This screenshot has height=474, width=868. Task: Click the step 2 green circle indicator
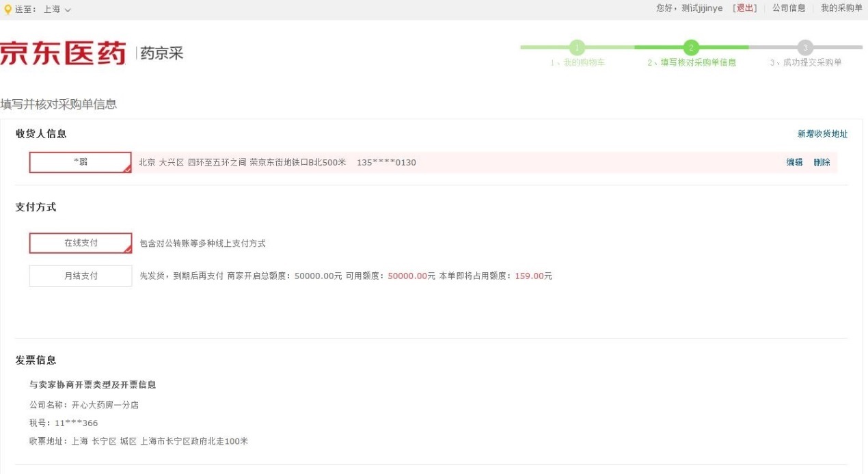coord(691,47)
